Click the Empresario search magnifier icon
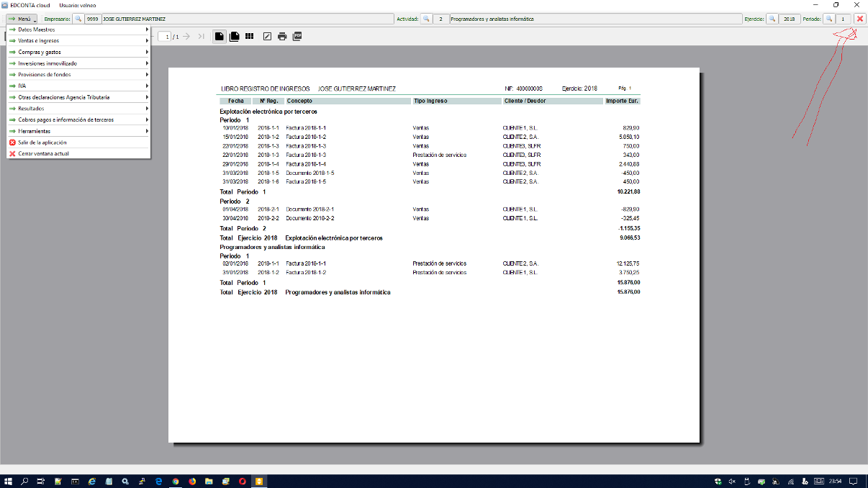 pos(78,19)
